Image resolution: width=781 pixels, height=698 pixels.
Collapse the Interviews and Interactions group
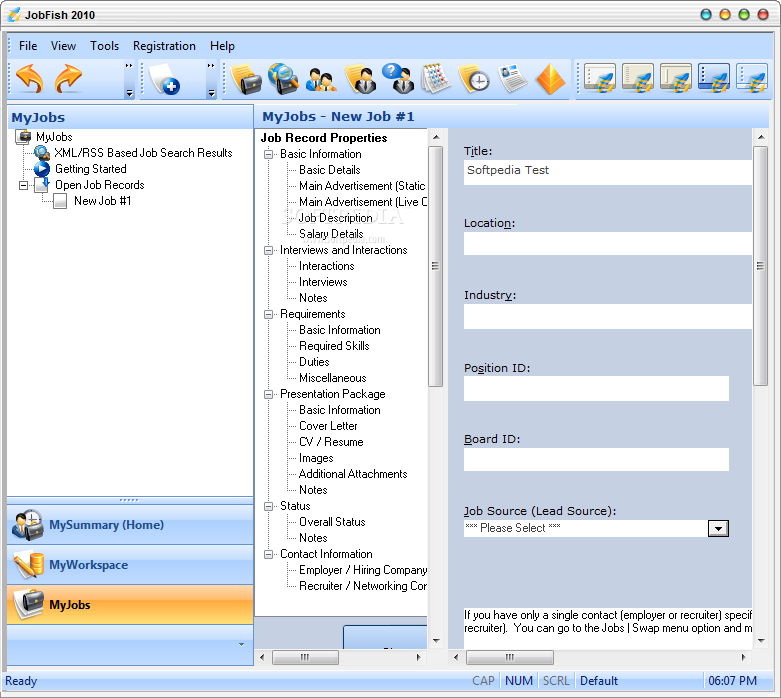pyautogui.click(x=268, y=251)
